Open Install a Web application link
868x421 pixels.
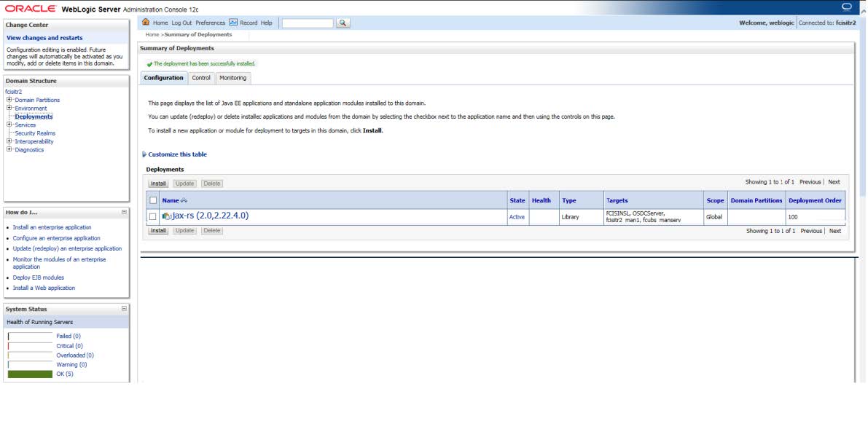pyautogui.click(x=44, y=288)
